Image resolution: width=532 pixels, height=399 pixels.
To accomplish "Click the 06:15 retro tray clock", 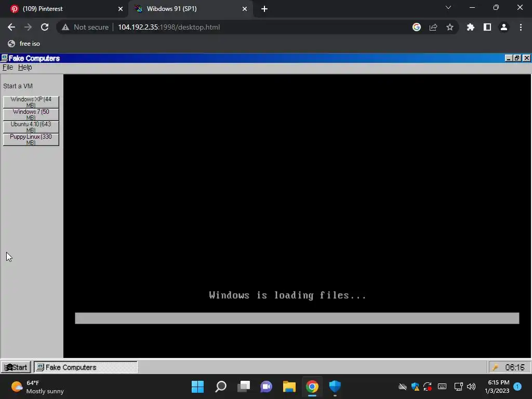I will 515,367.
